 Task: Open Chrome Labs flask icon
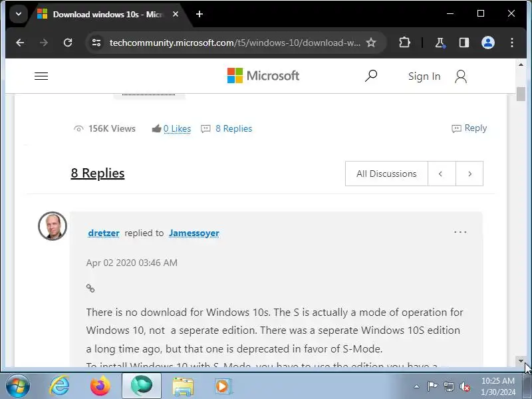point(440,43)
